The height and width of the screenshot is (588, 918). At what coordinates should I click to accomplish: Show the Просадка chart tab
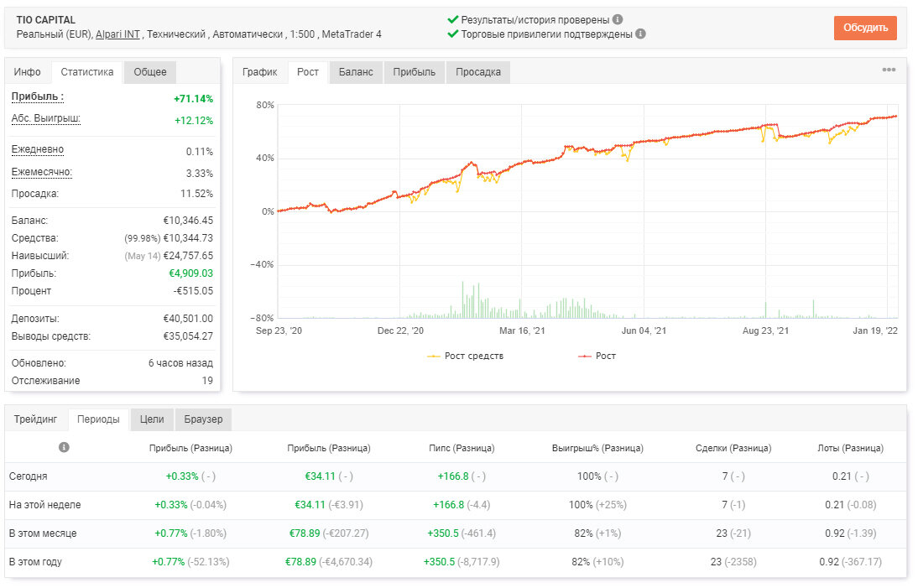478,72
